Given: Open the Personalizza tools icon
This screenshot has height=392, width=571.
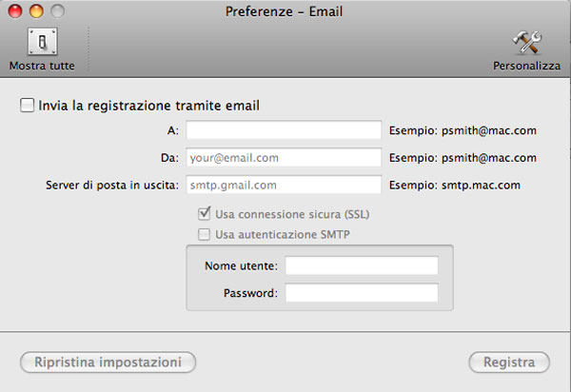Looking at the screenshot, I should 526,42.
